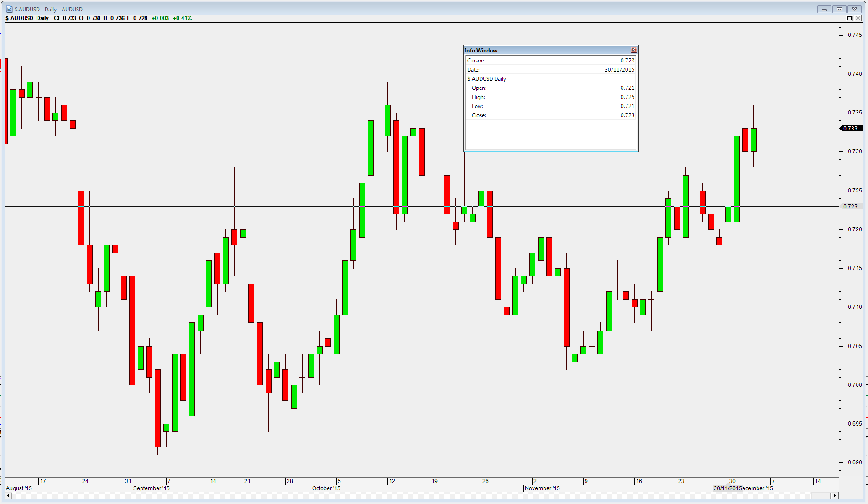Image resolution: width=868 pixels, height=504 pixels.
Task: Select the High row in Info Window
Action: (551, 97)
